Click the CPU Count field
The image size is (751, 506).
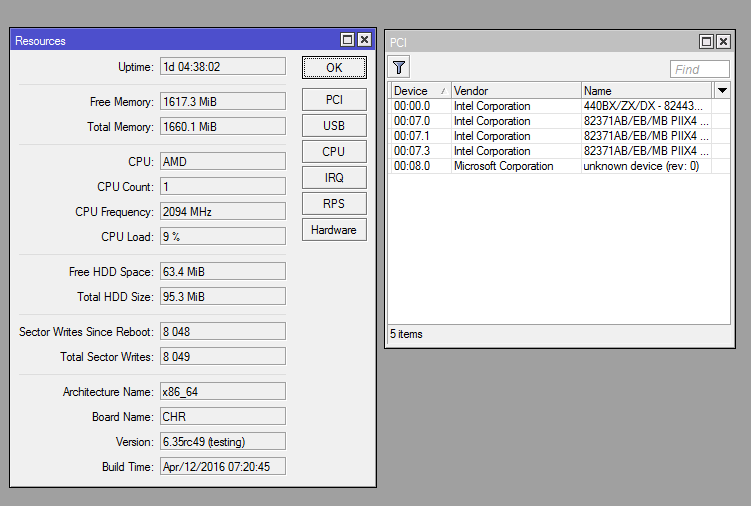click(x=223, y=186)
